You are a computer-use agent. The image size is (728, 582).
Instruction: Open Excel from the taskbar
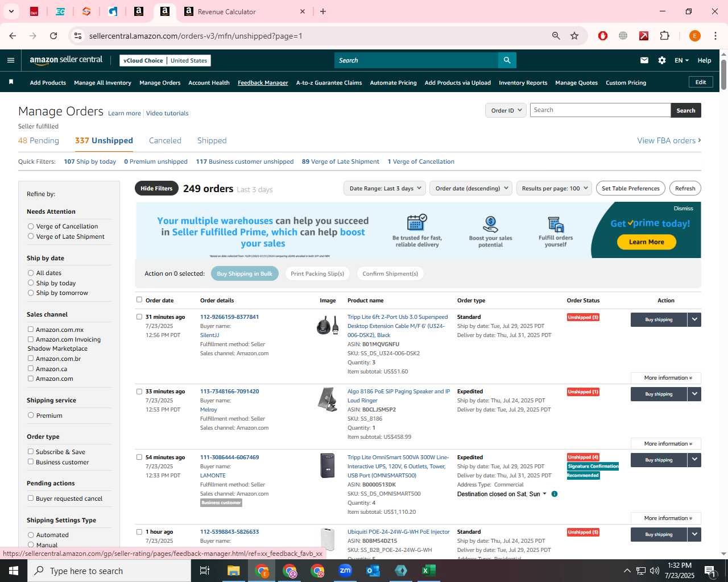coord(428,571)
